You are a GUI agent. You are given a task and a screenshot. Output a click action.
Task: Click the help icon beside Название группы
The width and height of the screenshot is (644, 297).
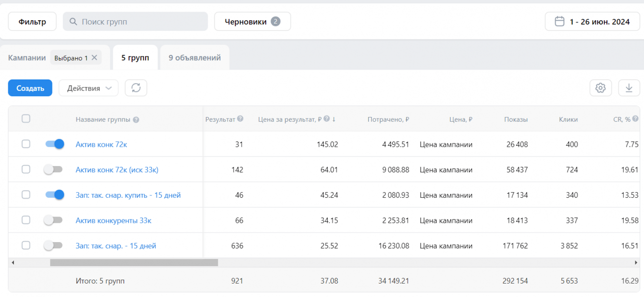click(136, 120)
